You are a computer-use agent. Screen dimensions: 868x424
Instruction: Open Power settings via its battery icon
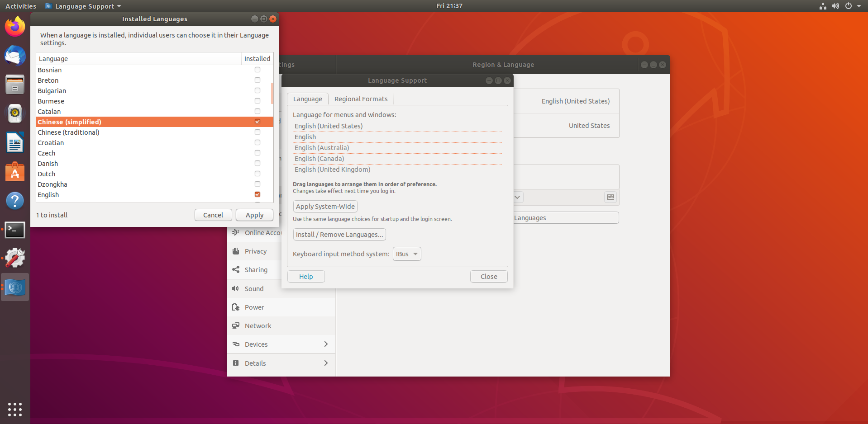click(236, 307)
